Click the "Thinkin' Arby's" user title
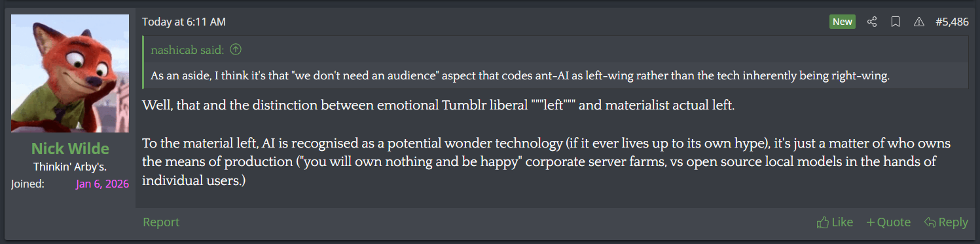Image resolution: width=980 pixels, height=244 pixels. pos(70,167)
